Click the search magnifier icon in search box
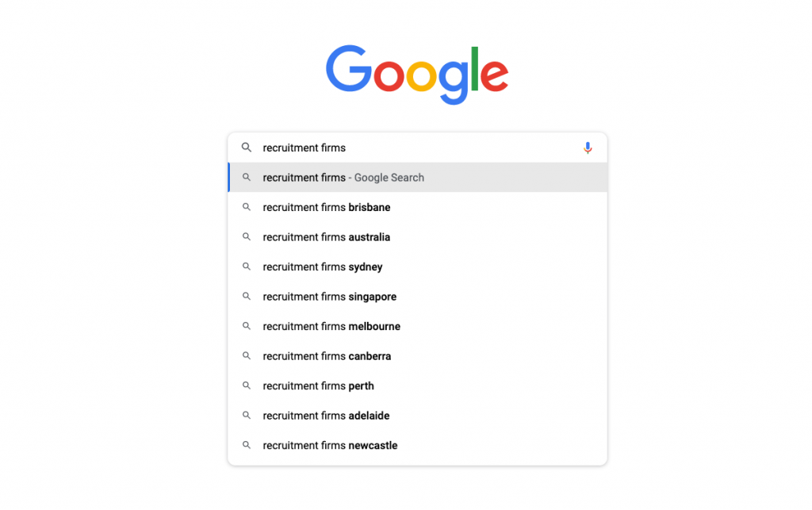The height and width of the screenshot is (510, 812). 247,148
